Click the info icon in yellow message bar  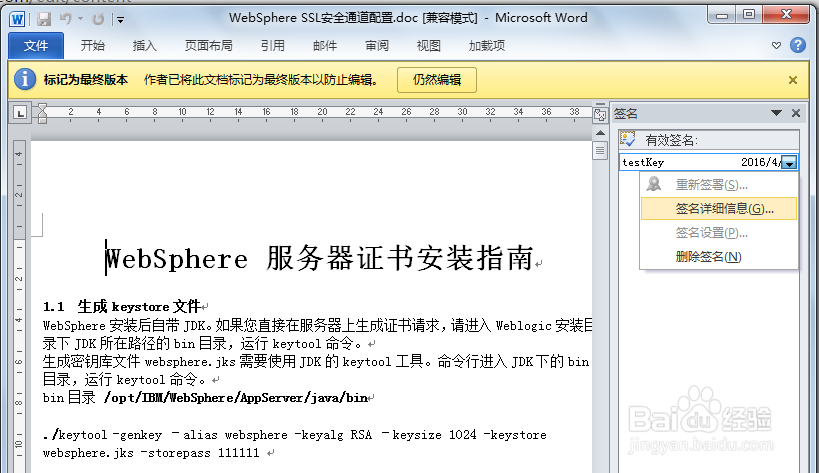point(25,79)
